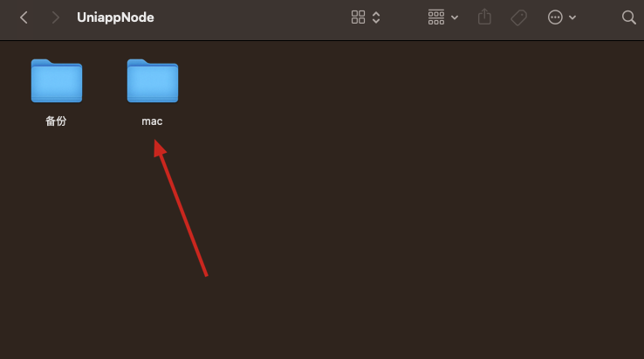
Task: Open the ellipsis action menu
Action: point(555,17)
